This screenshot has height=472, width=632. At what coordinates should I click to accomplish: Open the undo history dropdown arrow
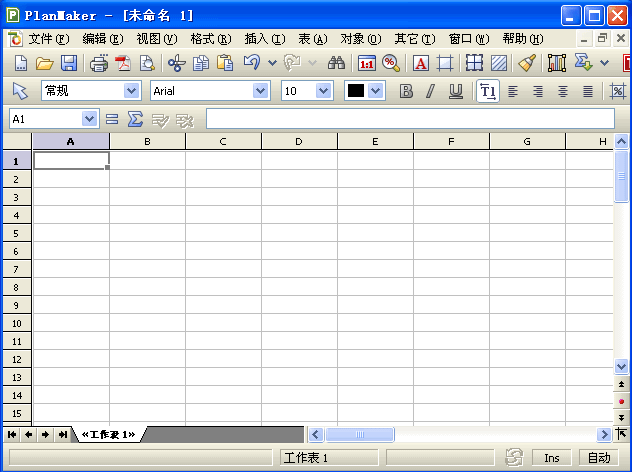(272, 63)
